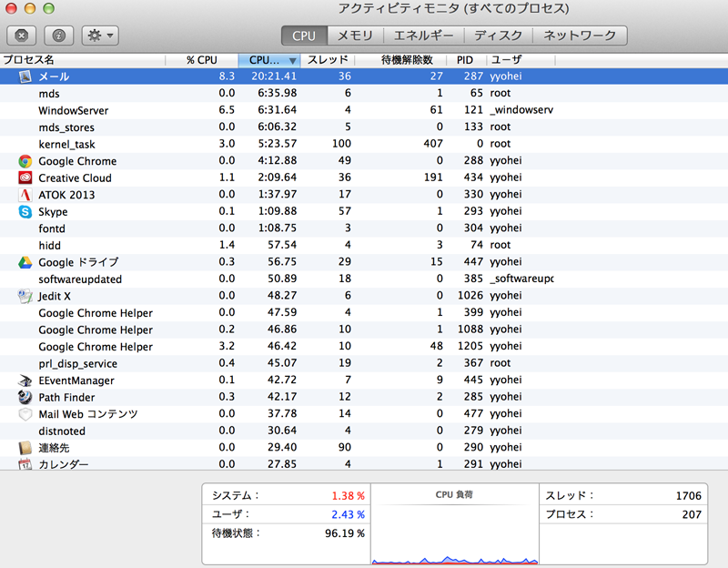The image size is (728, 568).
Task: Click the inspect process info button
Action: (59, 35)
